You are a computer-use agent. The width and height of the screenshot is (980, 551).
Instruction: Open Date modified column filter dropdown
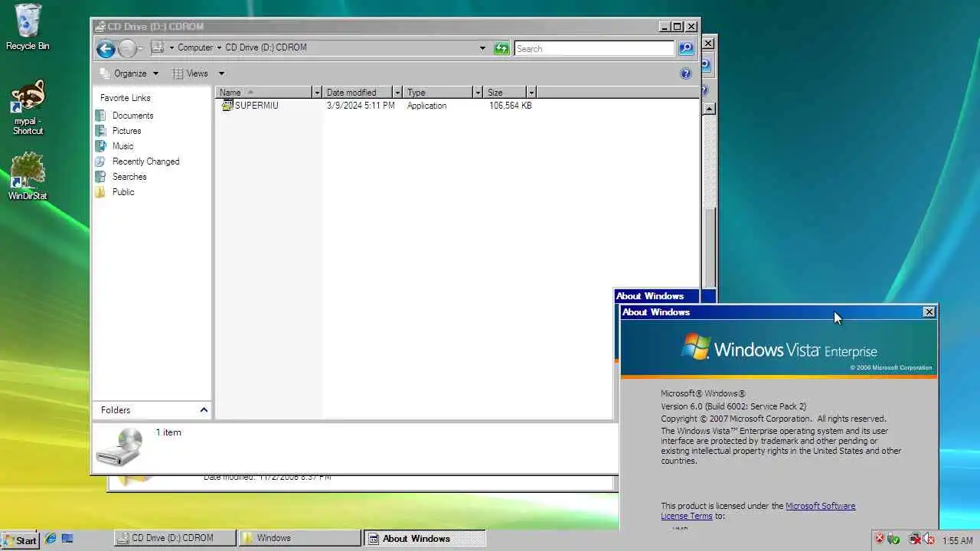tap(397, 93)
